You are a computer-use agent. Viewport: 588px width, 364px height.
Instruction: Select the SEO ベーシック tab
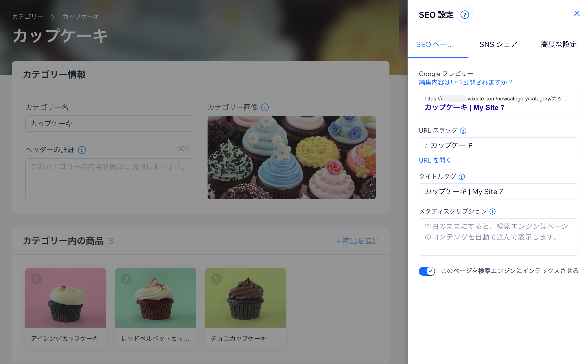435,44
